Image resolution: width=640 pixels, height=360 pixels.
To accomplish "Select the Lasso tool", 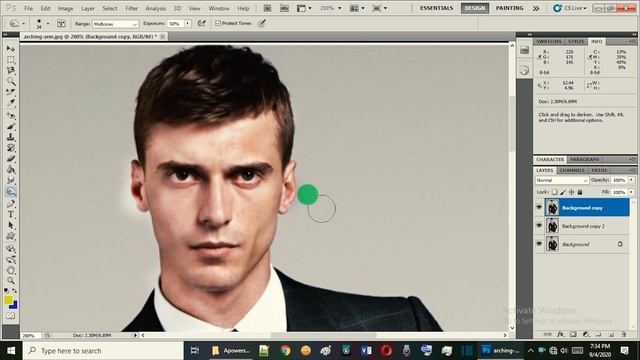I will point(11,71).
